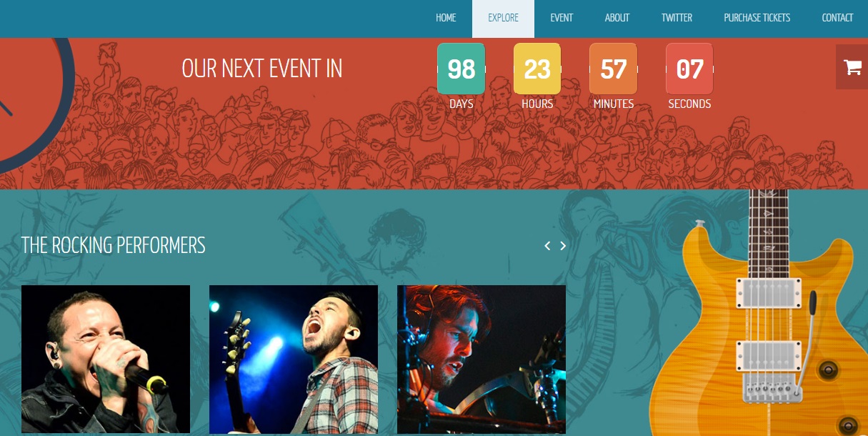Click PURCHASE TICKETS in navigation

point(757,18)
